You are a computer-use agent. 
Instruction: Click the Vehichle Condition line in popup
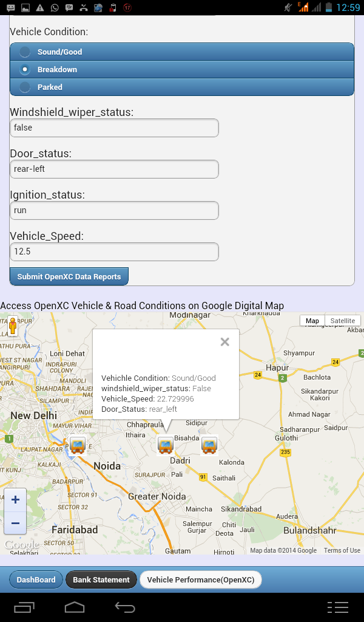click(x=158, y=378)
